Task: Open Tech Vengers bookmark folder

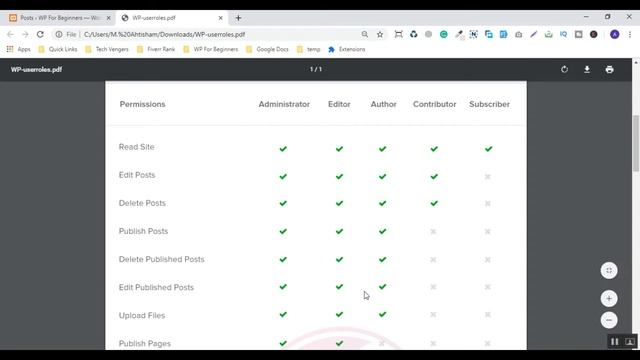Action: pyautogui.click(x=107, y=49)
